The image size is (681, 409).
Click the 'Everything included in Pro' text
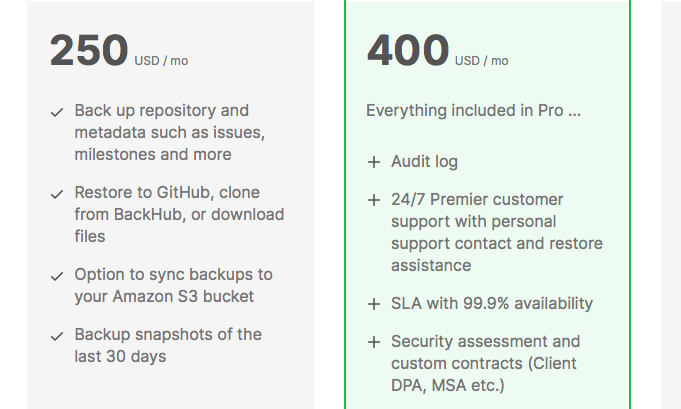coord(473,111)
